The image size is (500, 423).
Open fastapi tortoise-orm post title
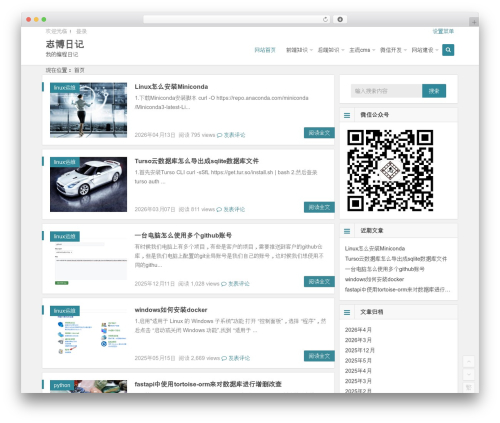coord(208,384)
